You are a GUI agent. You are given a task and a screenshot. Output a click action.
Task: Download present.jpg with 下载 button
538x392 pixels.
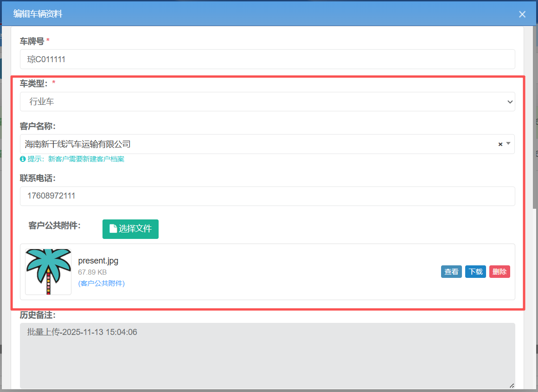tap(475, 272)
